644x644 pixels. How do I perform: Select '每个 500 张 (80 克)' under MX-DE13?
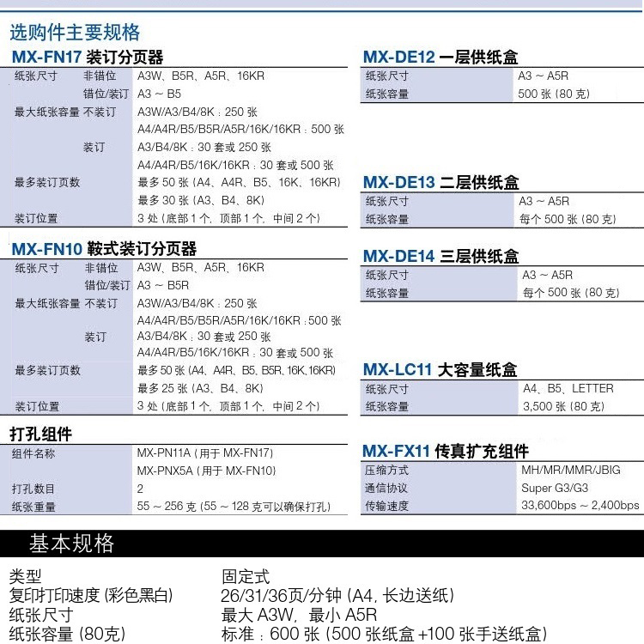(x=568, y=219)
